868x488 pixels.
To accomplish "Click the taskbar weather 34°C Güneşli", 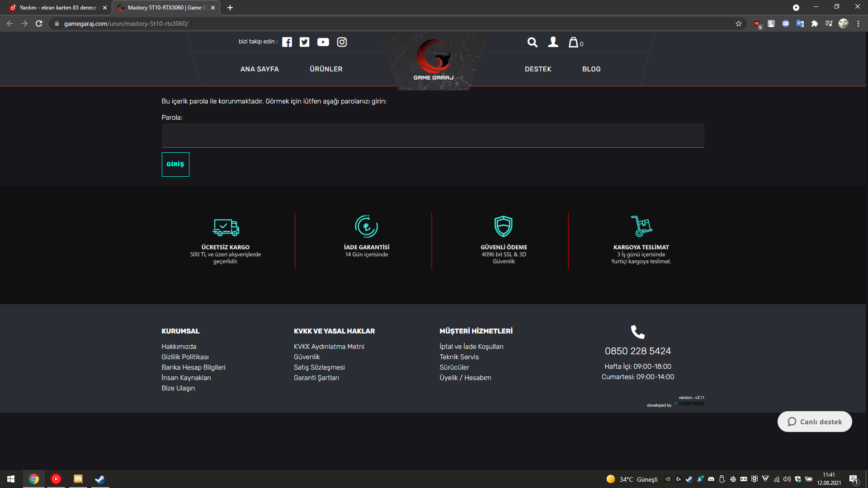I will [x=632, y=479].
